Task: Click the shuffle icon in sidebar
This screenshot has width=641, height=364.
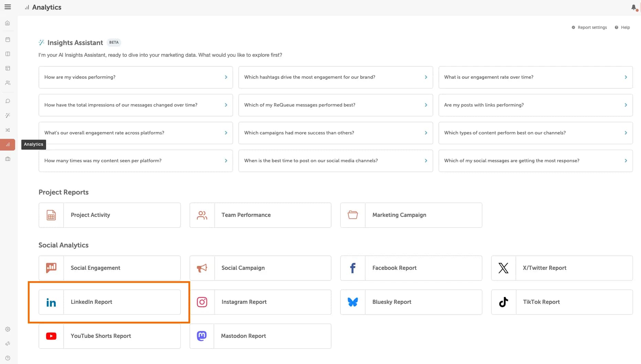Action: tap(8, 130)
